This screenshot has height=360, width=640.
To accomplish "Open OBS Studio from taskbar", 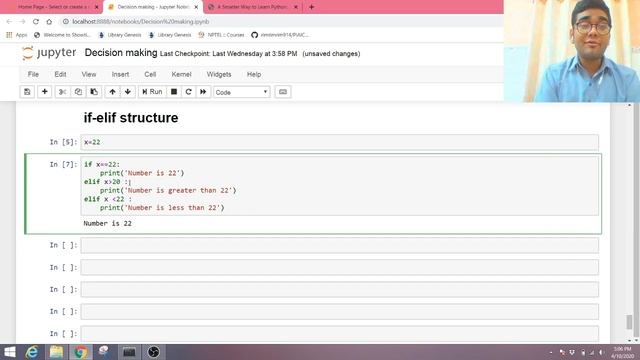I will click(x=153, y=352).
